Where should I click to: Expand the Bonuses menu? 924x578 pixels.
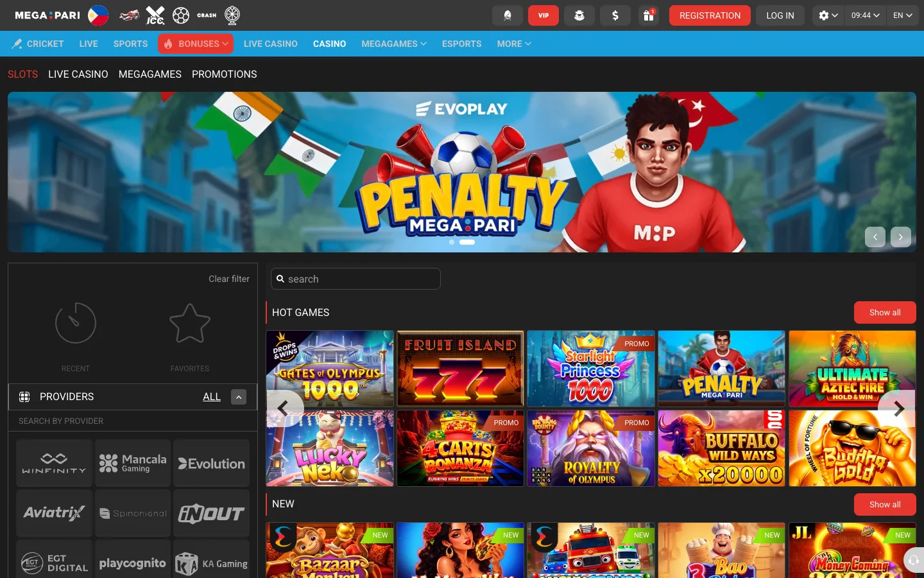(196, 44)
